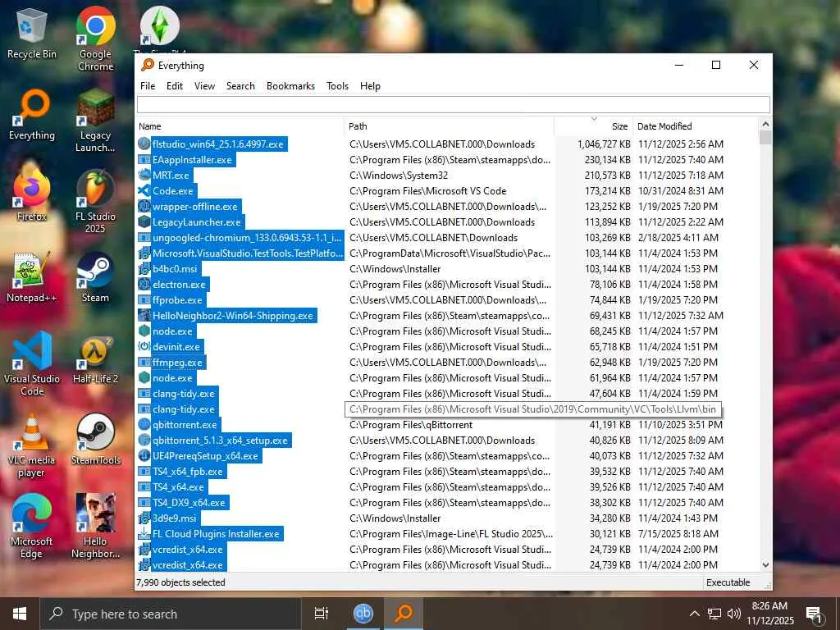
Task: Open the network icon in system tray
Action: coord(714,614)
